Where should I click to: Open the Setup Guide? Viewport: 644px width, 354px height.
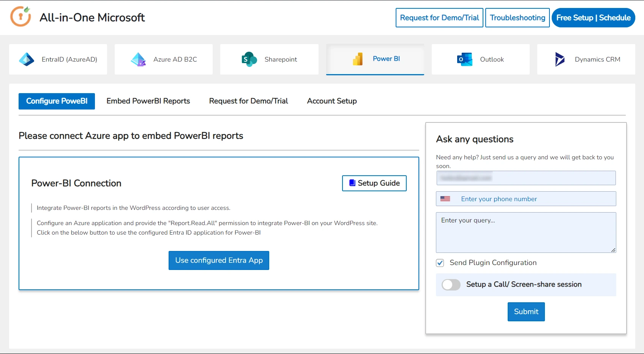pyautogui.click(x=374, y=183)
